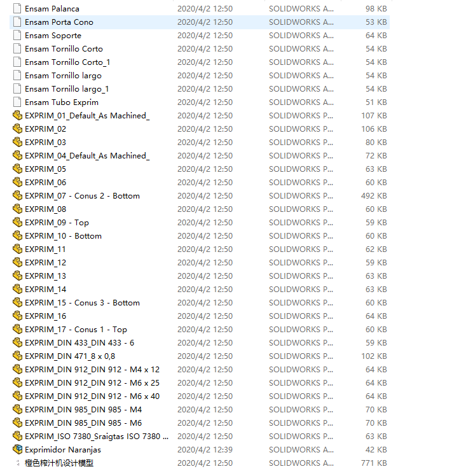Screen dimensions: 459x476
Task: Click the part icon of EXPRIM_05
Action: pos(17,169)
